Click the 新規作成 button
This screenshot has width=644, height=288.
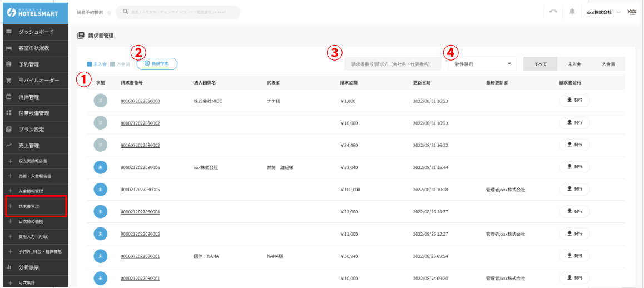[x=157, y=64]
